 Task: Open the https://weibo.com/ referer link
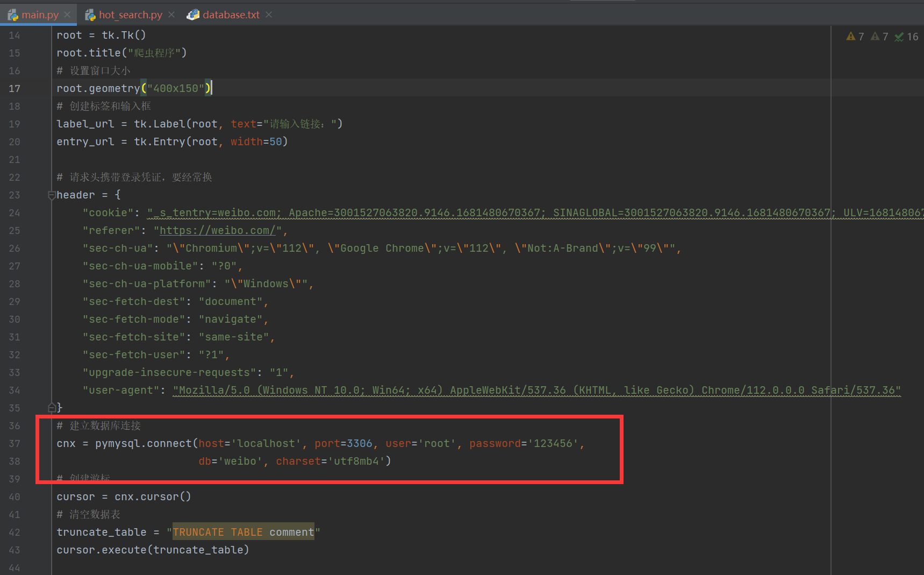pos(218,230)
